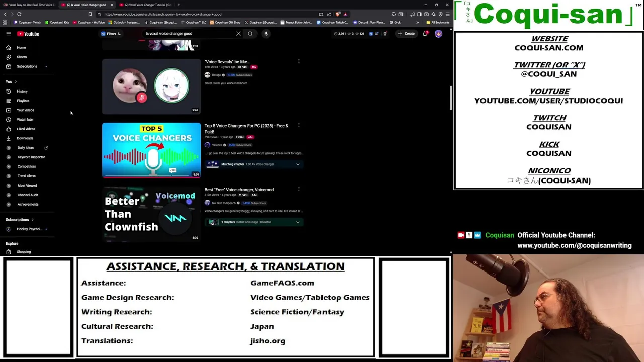Select the Is voxal voice changer good tab

click(87, 5)
